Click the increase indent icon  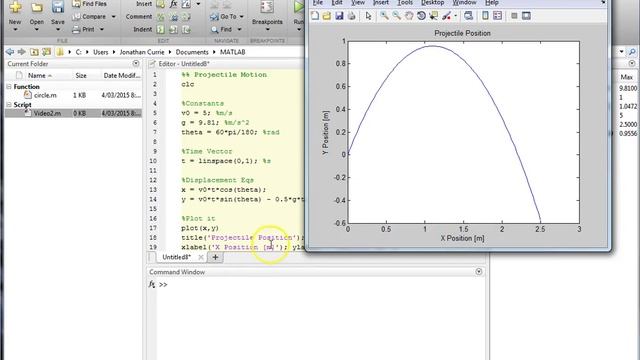point(174,30)
